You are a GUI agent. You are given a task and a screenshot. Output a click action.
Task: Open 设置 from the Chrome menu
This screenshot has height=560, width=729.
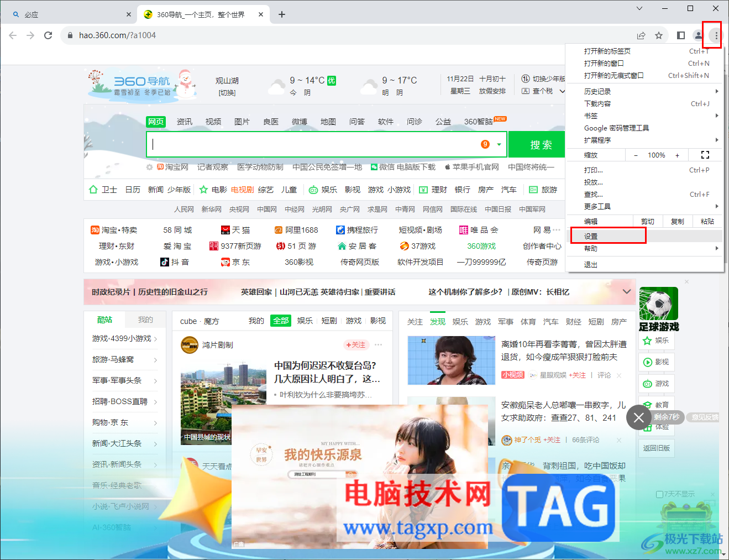(x=644, y=236)
